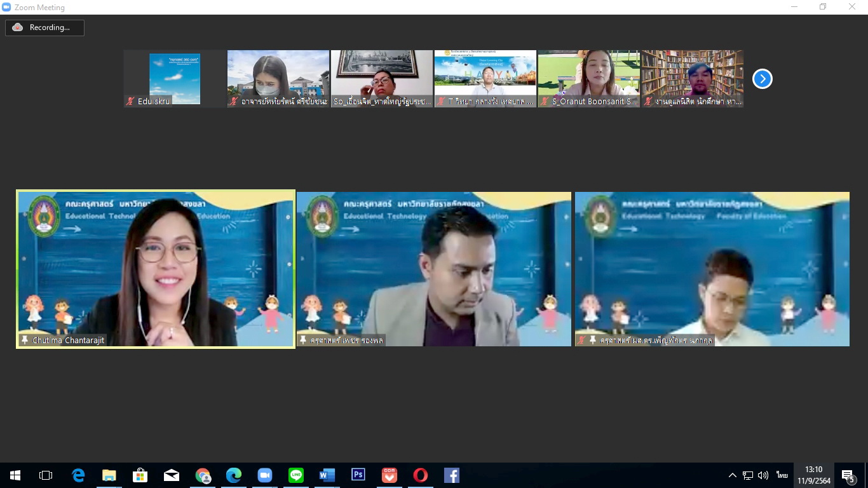Expand hidden system tray icons

click(x=733, y=475)
